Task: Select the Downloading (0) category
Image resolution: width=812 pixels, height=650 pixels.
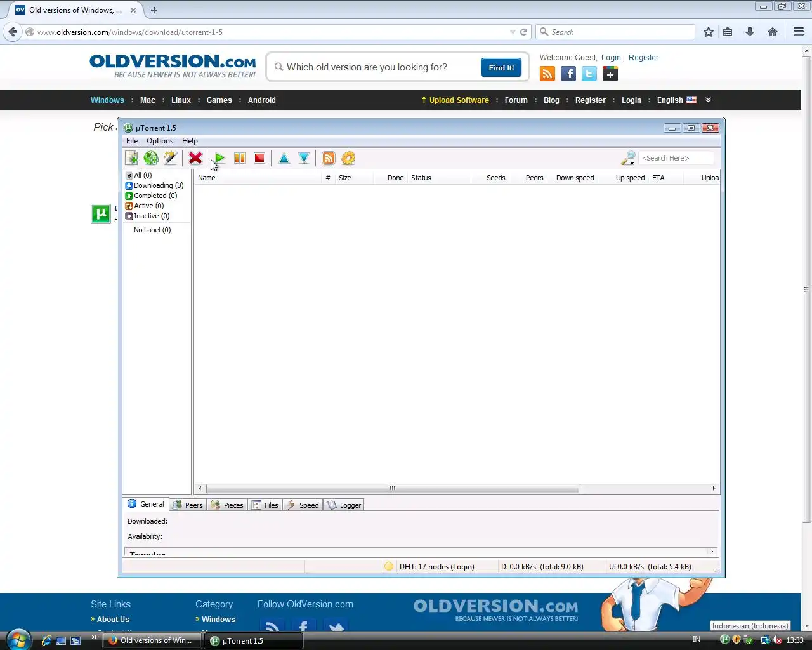Action: (x=154, y=185)
